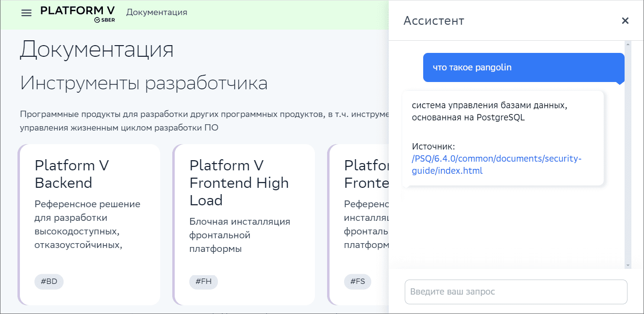Select the #FH tag on Frontend High Load

coord(203,281)
